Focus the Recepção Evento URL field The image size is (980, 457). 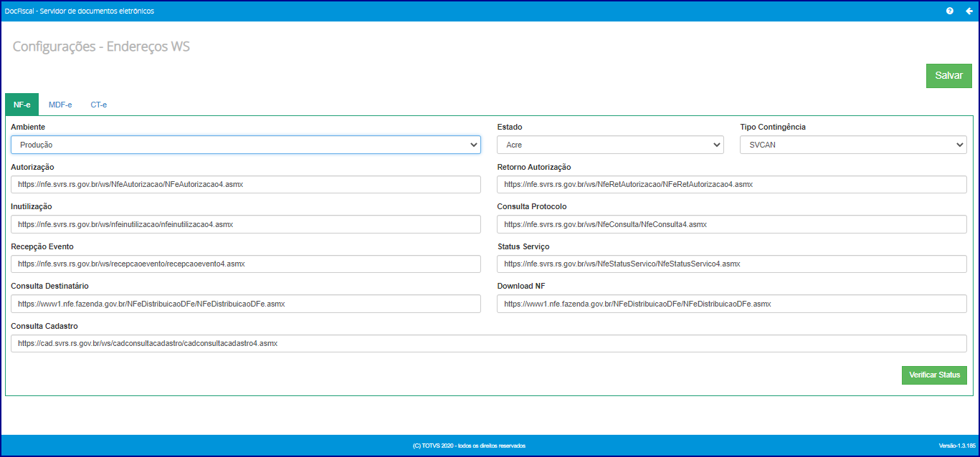[245, 264]
